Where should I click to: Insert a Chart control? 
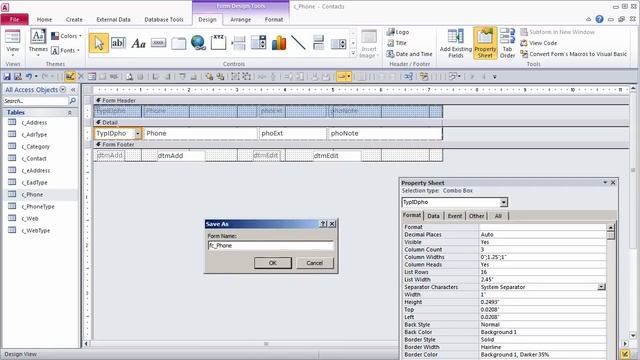click(x=279, y=43)
